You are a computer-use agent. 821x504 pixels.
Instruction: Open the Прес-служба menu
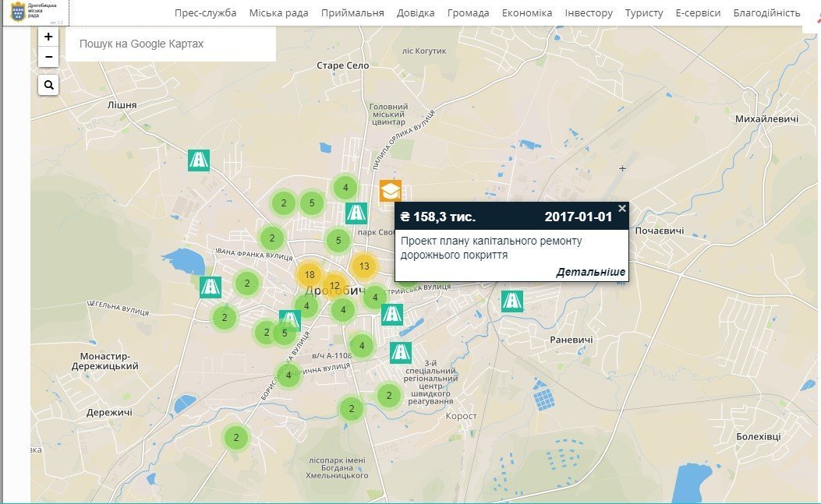click(x=206, y=13)
